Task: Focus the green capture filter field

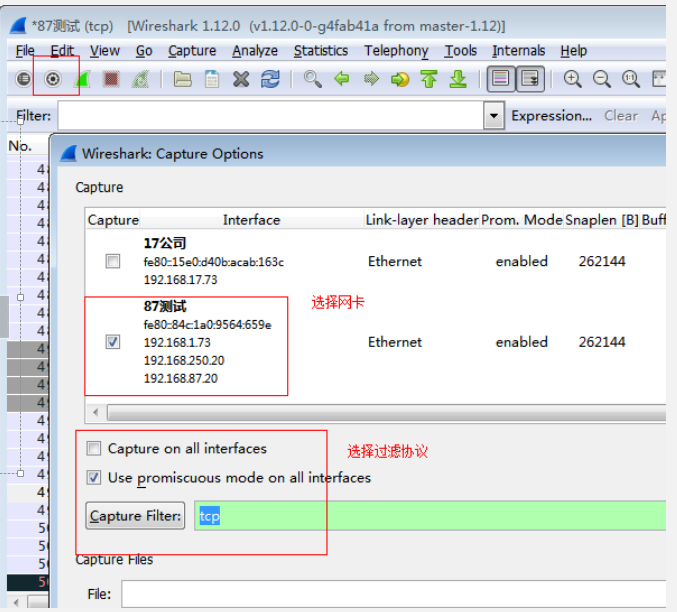Action: (x=430, y=515)
